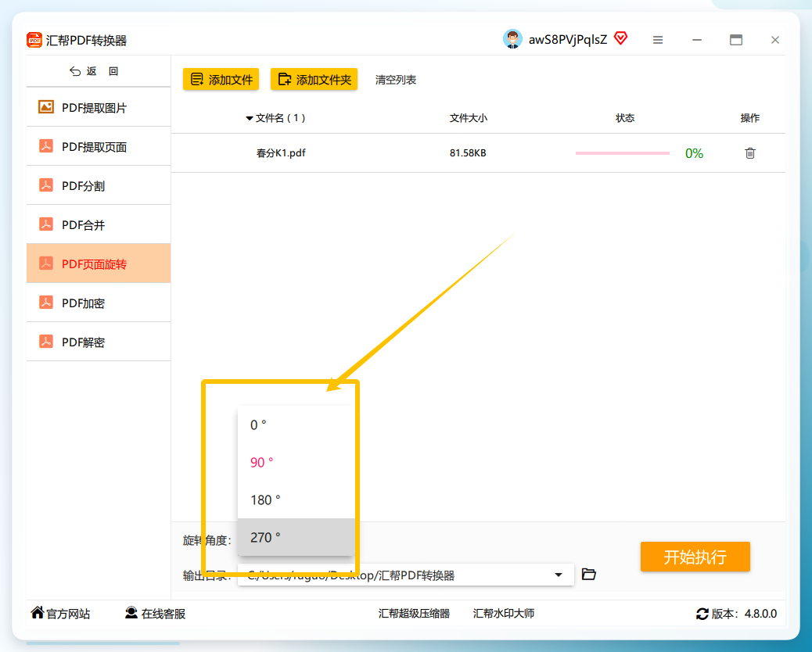The height and width of the screenshot is (652, 812).
Task: Select 180 ° rotation option
Action: (x=296, y=500)
